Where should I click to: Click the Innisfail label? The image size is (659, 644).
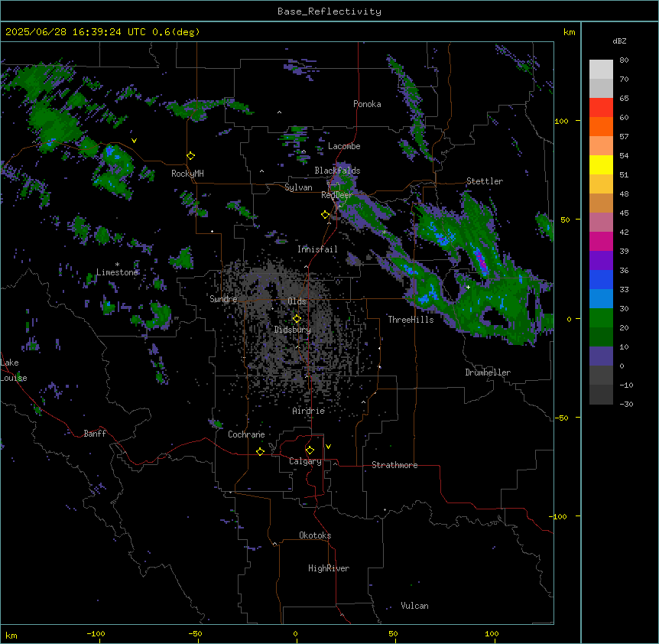click(x=317, y=249)
